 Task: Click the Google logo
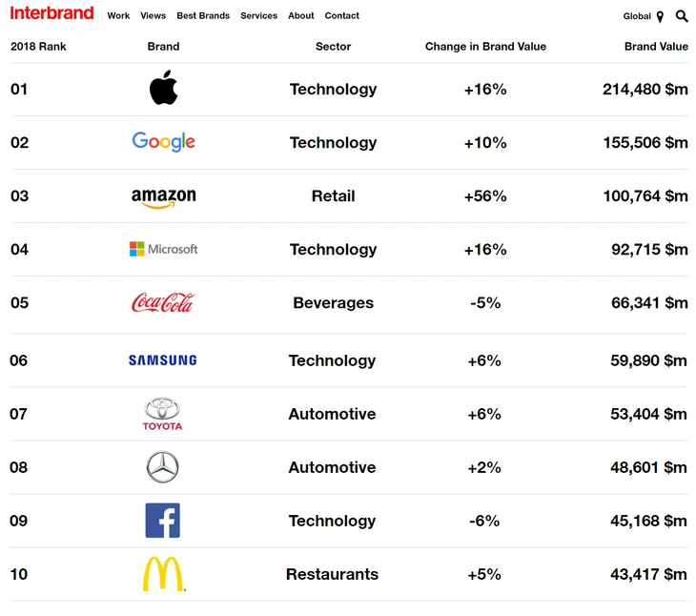[163, 142]
